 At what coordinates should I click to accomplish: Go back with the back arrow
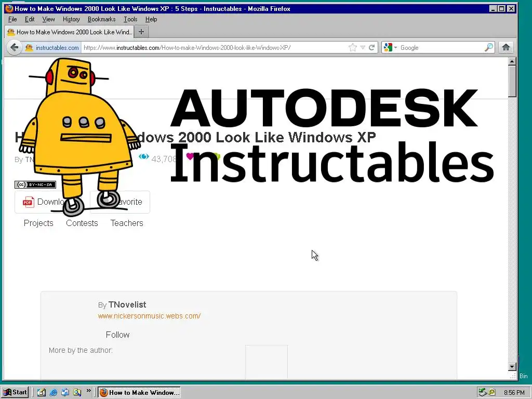point(14,47)
